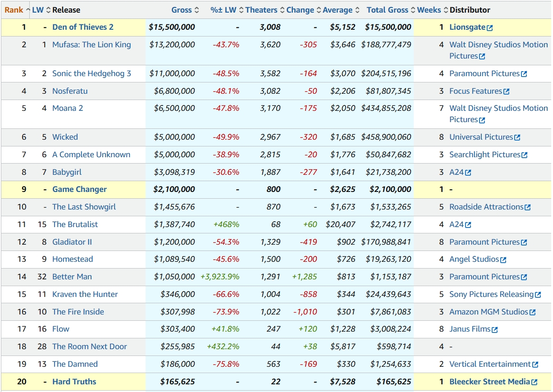Click external icon beside A24 in Brutalist row
This screenshot has height=392, width=553.
pos(468,225)
